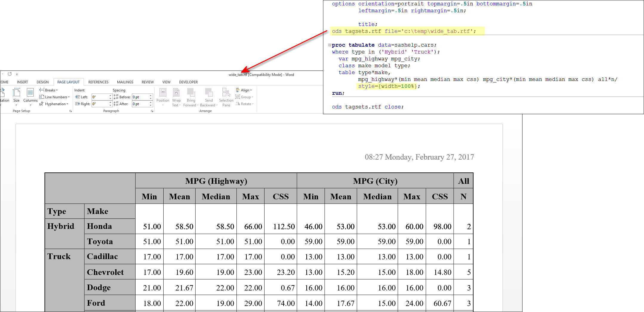Screen dimensions: 644x312
Task: Click the date text '08:27 Monday, February 27, 2017'
Action: tap(419, 157)
